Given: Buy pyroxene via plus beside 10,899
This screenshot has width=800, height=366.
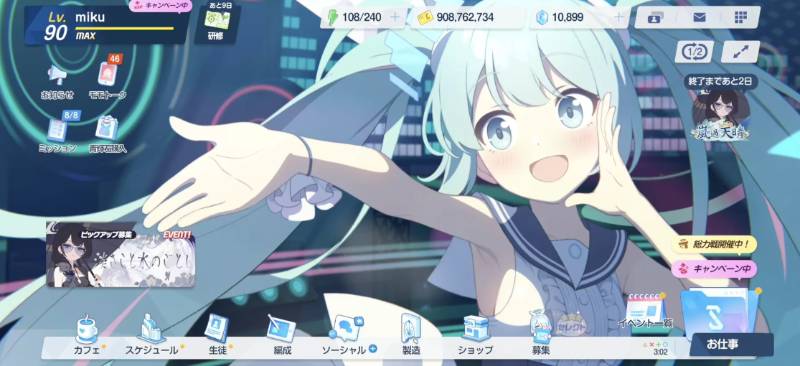Looking at the screenshot, I should tap(619, 17).
